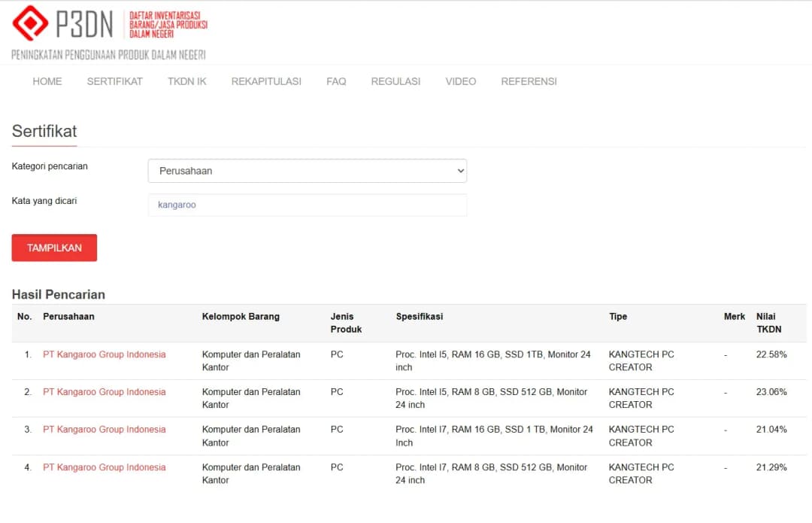Select the 21.29% TKDN value

coord(771,467)
